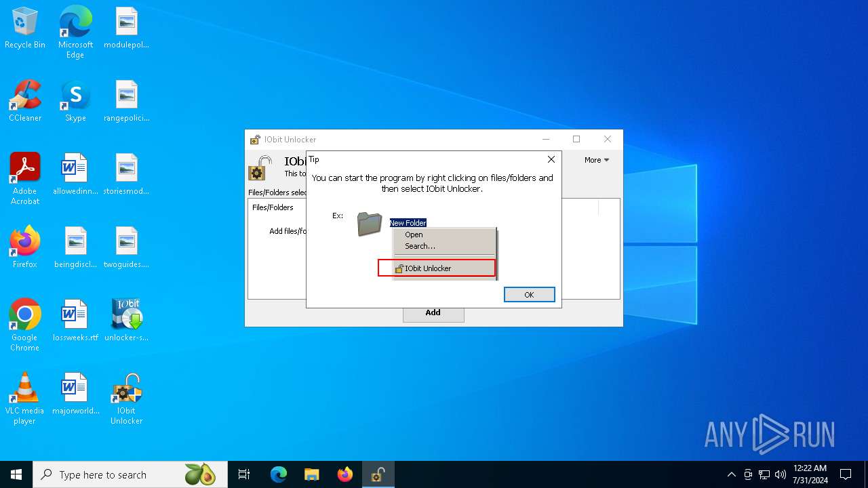The height and width of the screenshot is (488, 868).
Task: Choose Open in example context menu
Action: 414,235
